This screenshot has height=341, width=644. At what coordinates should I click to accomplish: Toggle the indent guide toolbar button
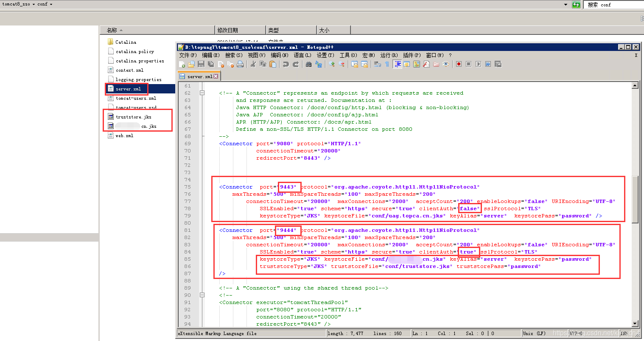(398, 64)
